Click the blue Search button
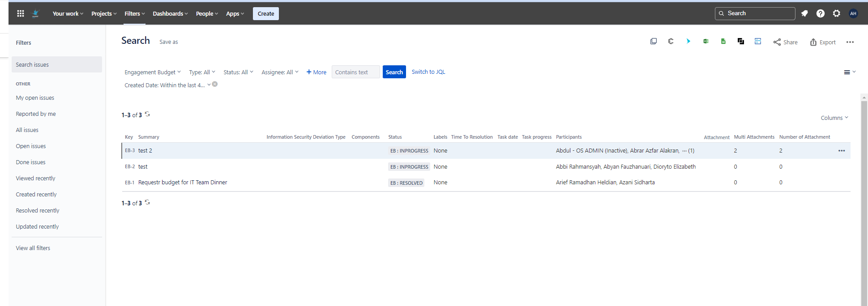Screen dimensions: 868x306 [x=394, y=72]
